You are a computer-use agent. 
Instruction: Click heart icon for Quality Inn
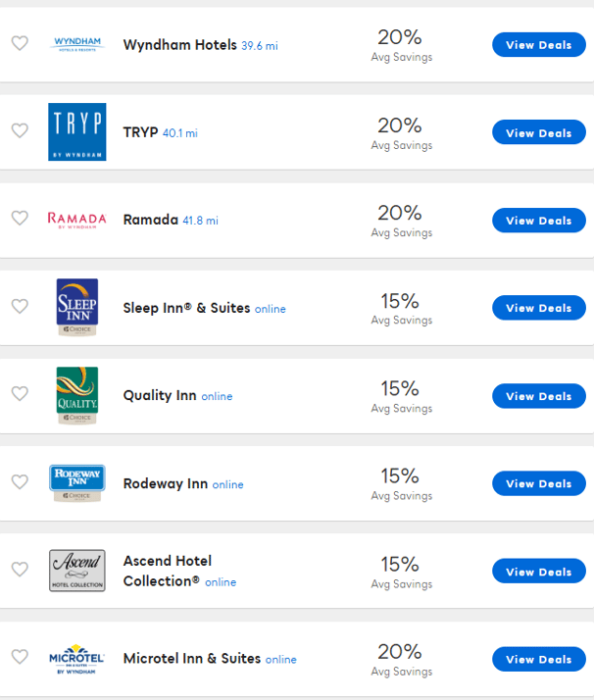coord(20,393)
